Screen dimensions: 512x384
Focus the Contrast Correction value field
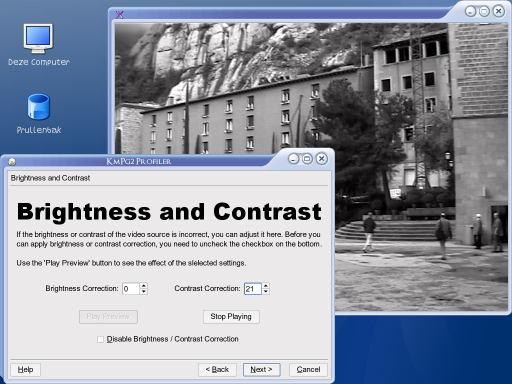[253, 289]
